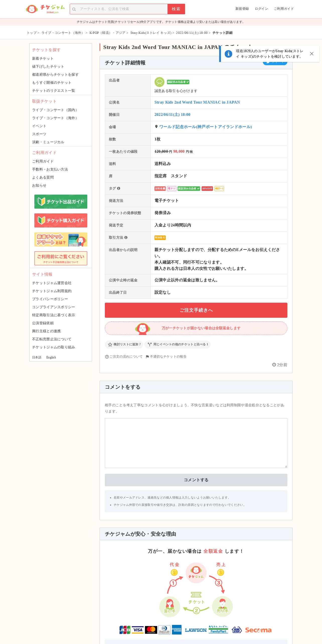Open 特定商取引法に基づく表示 link

[53, 315]
